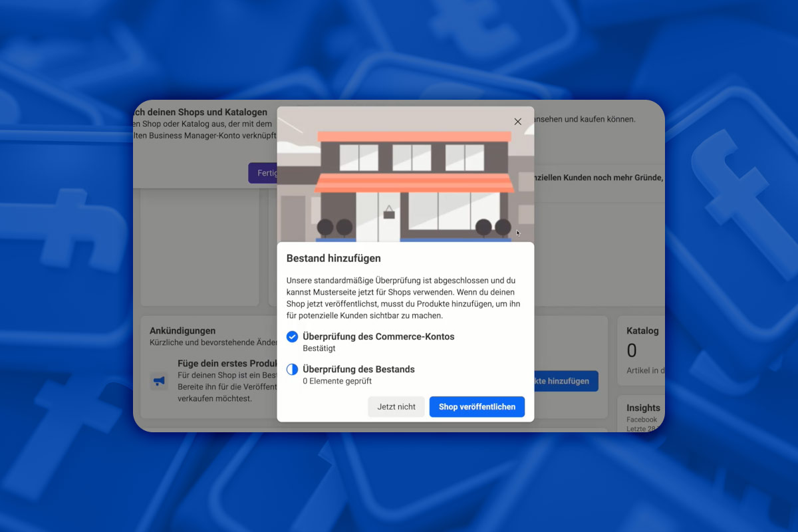Click the Insights card heading
798x532 pixels.
tap(643, 408)
